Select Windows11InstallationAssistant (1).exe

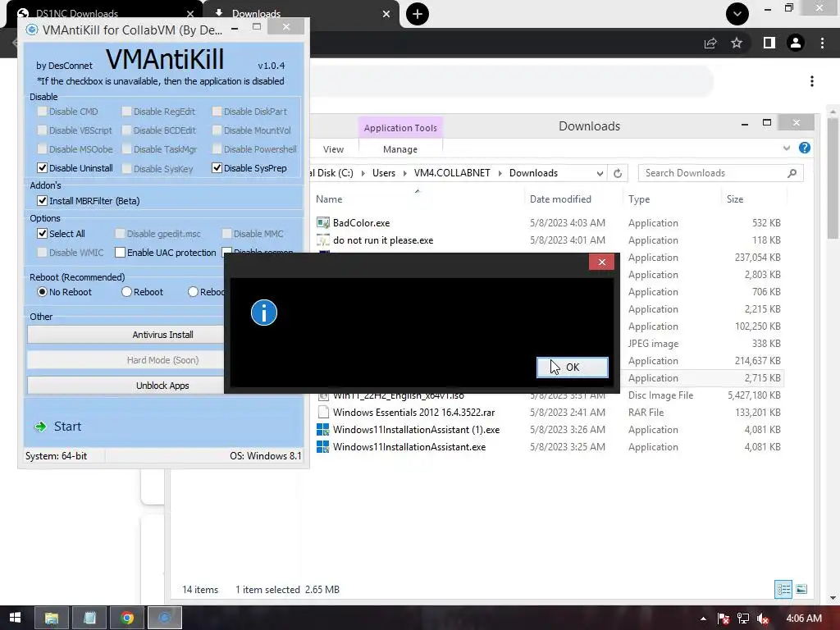pos(416,430)
